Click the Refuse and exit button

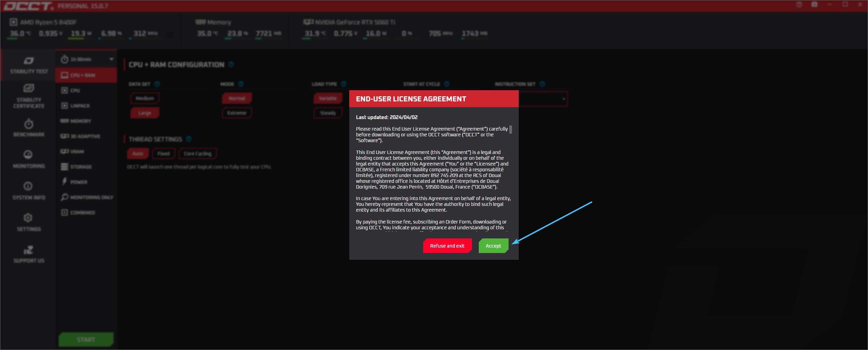[x=447, y=246]
